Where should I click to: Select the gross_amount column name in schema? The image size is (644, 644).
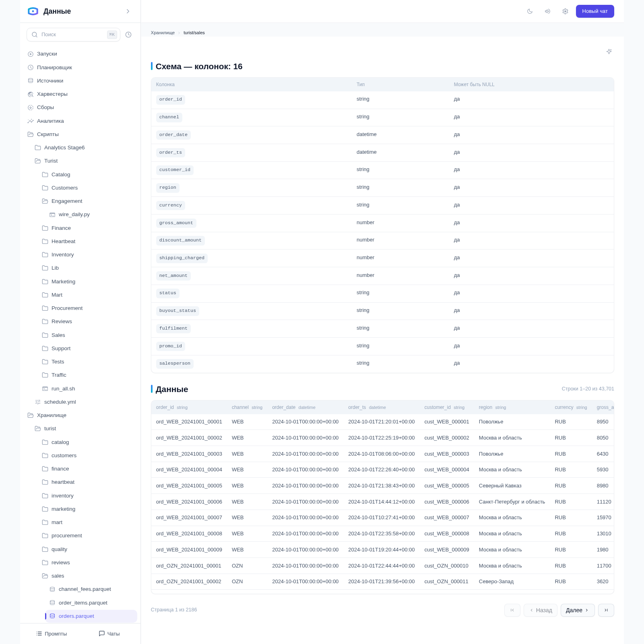pos(176,223)
